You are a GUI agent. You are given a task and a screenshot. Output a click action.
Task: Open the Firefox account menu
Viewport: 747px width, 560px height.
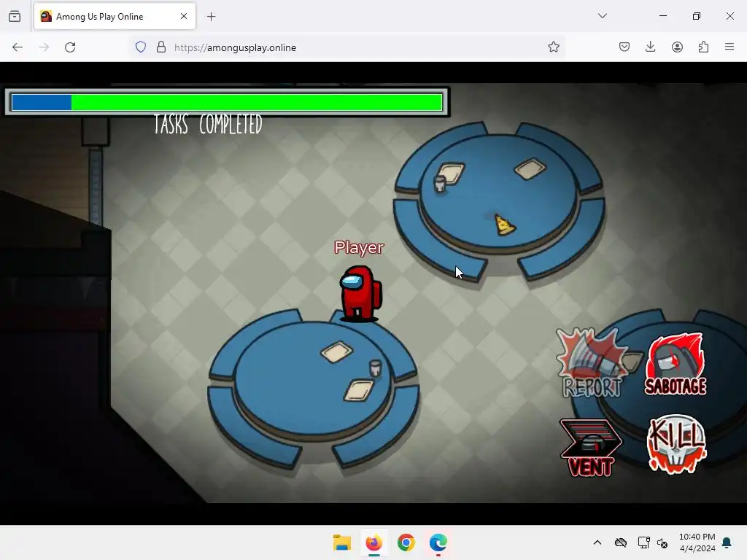(x=677, y=47)
